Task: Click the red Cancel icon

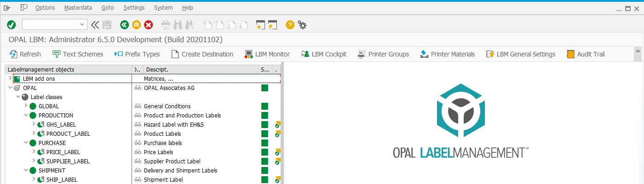Action: coord(149,25)
